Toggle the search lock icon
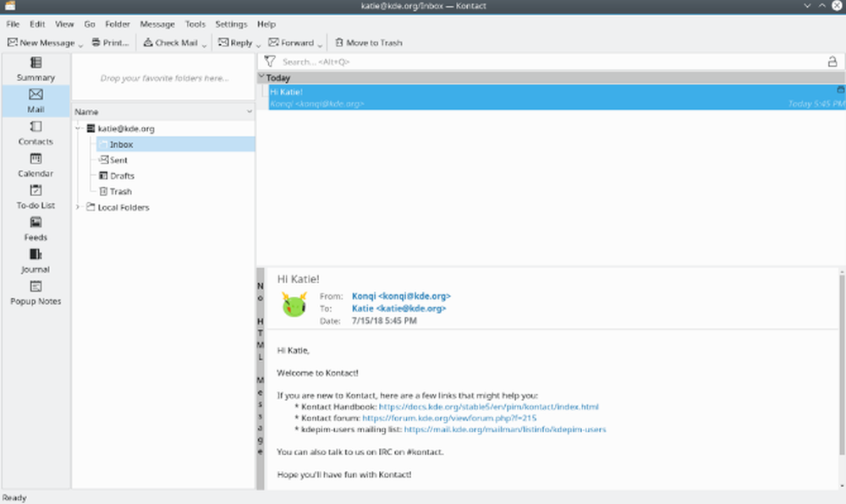Image resolution: width=846 pixels, height=504 pixels. (832, 62)
